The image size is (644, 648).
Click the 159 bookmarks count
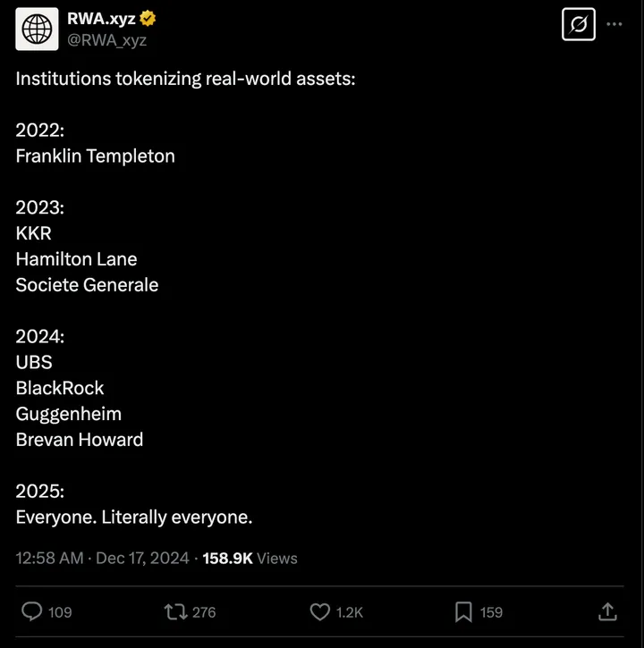click(491, 612)
